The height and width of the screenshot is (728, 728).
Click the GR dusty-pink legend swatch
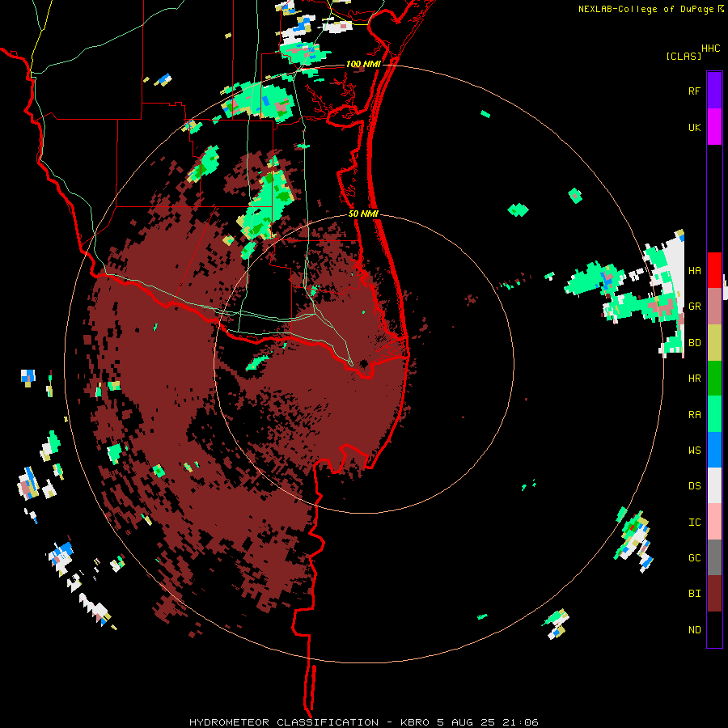click(x=714, y=307)
